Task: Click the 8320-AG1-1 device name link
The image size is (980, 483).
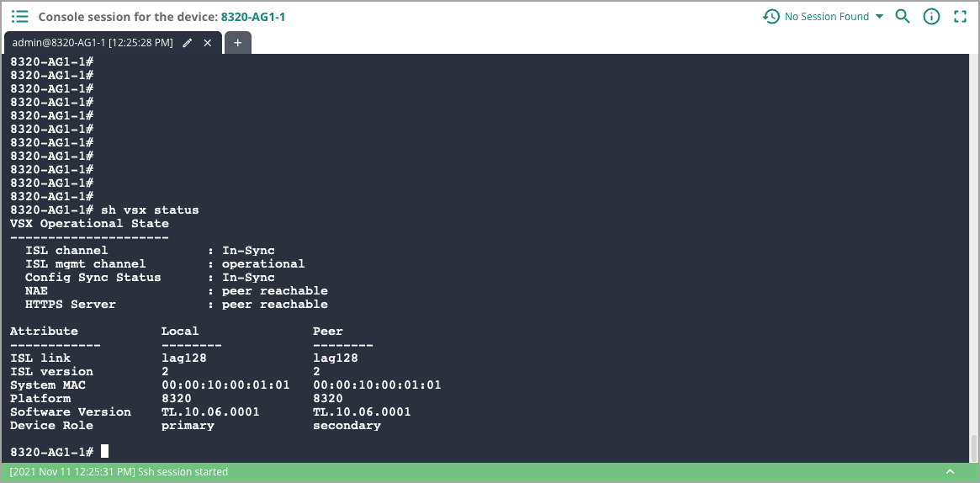Action: pyautogui.click(x=252, y=17)
